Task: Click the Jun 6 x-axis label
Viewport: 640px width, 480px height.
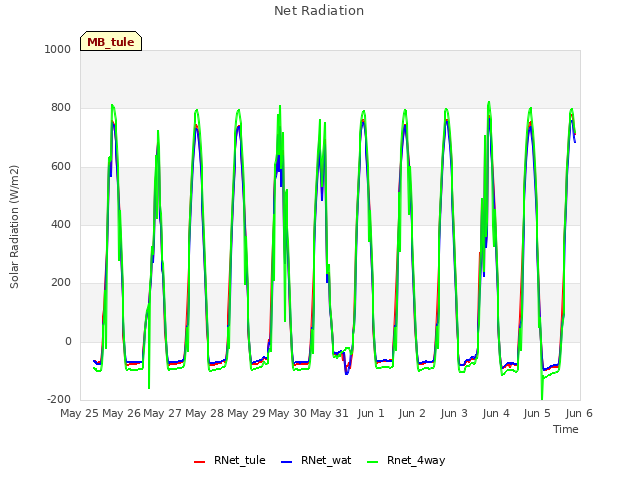Action: [579, 413]
